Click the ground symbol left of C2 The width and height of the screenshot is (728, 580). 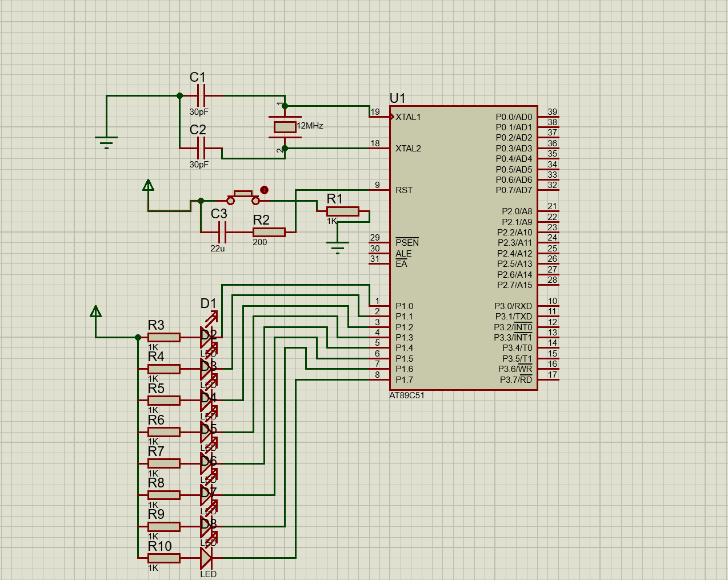106,142
